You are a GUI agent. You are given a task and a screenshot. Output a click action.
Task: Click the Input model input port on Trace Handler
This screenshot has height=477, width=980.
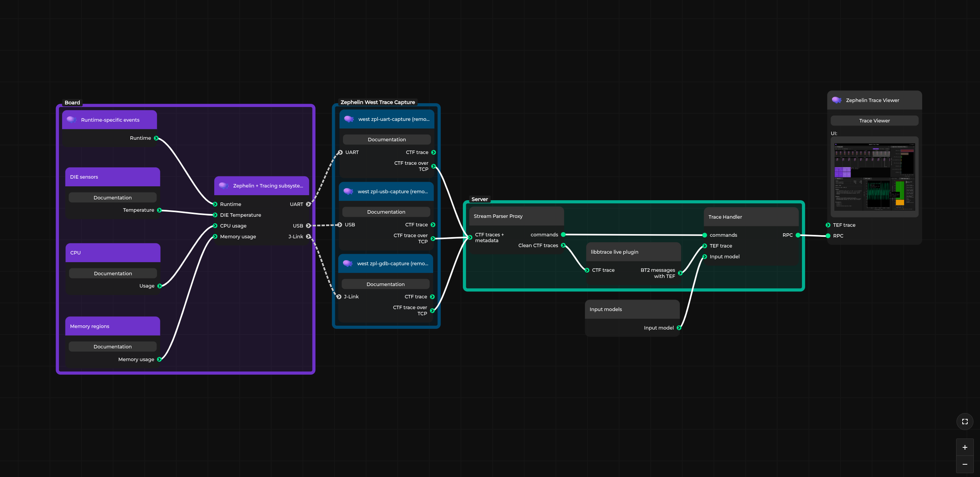point(704,257)
